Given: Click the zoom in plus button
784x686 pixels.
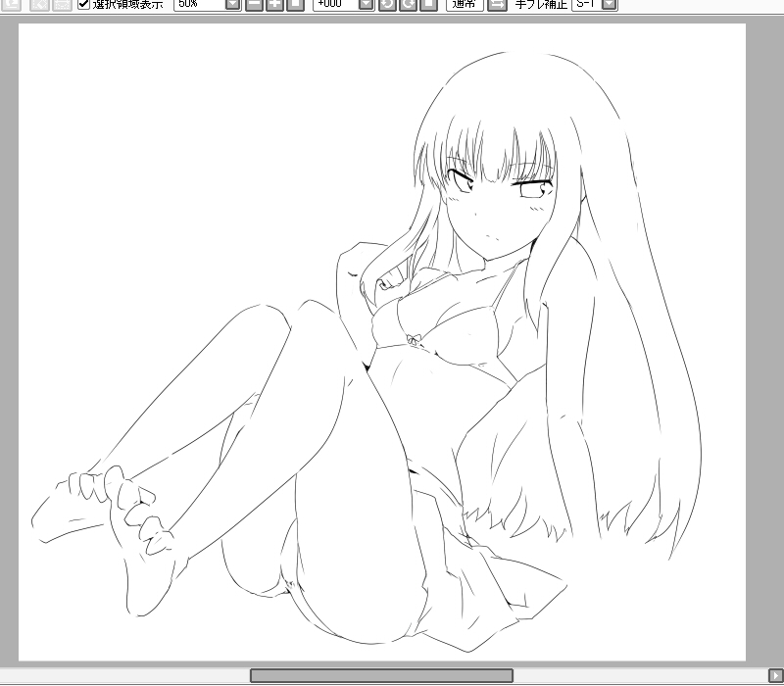Looking at the screenshot, I should tap(274, 4).
